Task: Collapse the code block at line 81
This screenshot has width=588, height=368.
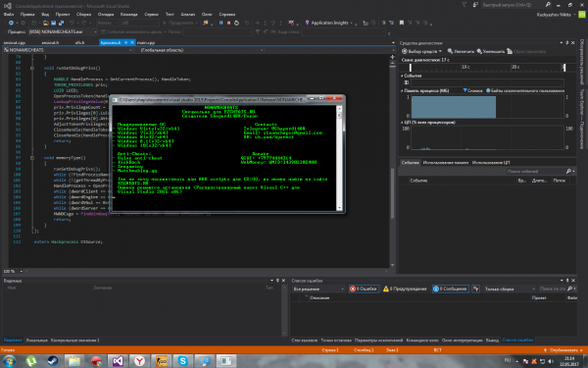Action: coord(32,69)
